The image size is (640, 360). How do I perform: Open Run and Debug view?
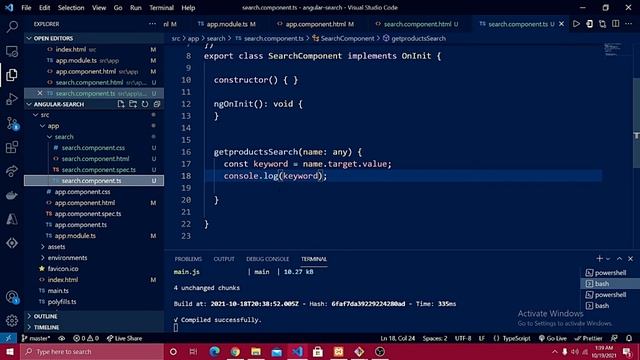[x=12, y=99]
